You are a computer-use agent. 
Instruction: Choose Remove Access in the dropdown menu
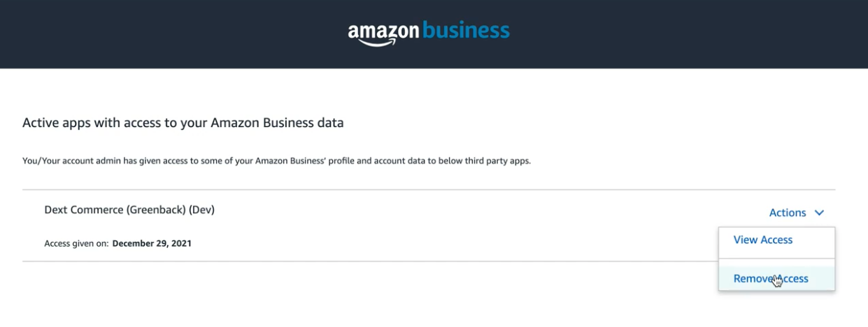point(771,279)
